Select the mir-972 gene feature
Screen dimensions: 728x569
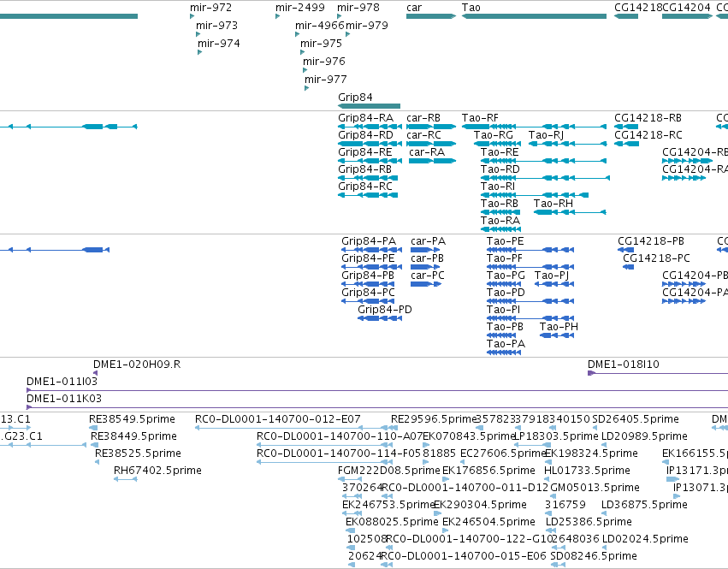192,16
